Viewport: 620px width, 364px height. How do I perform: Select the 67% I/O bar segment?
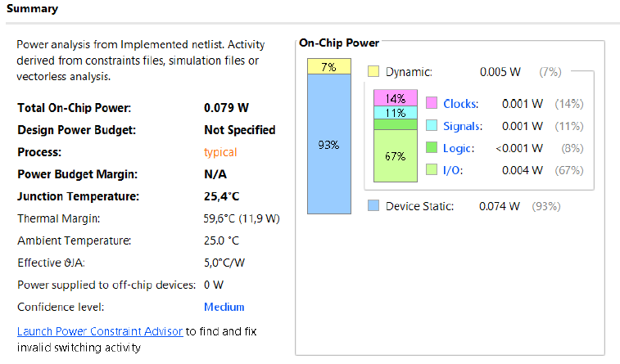click(x=396, y=155)
